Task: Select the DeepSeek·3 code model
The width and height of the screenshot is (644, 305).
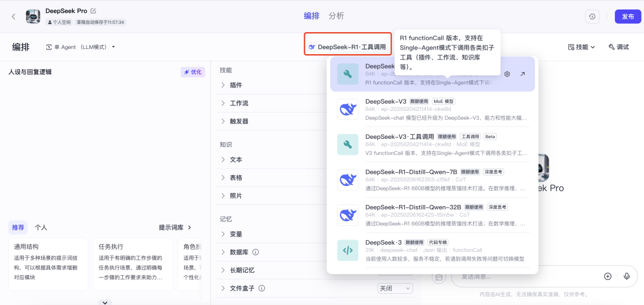Action: pos(432,250)
